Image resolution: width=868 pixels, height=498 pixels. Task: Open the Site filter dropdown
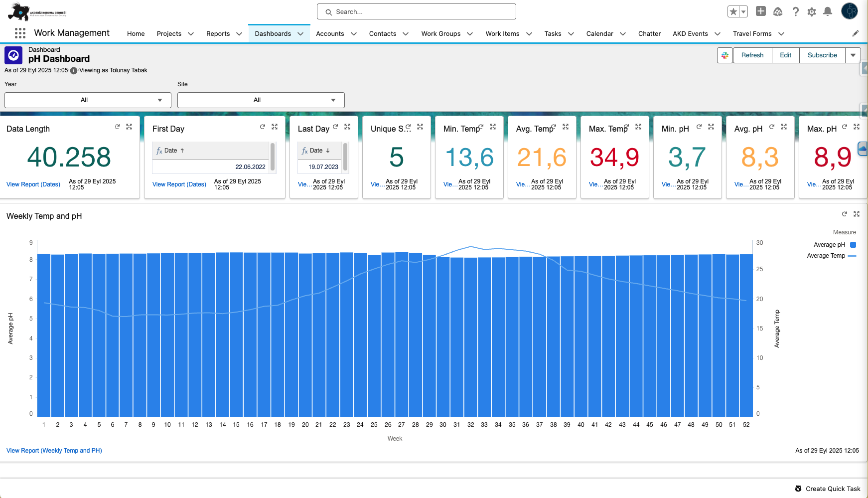click(x=261, y=100)
